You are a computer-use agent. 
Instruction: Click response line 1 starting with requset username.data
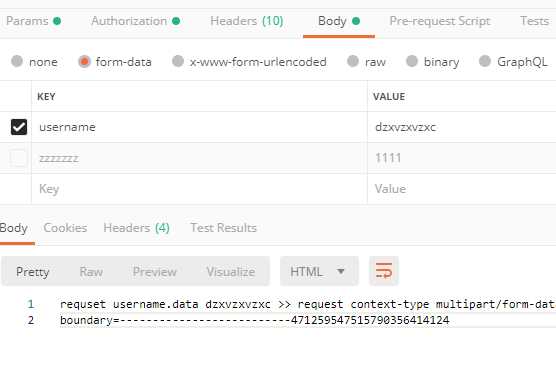pos(307,304)
